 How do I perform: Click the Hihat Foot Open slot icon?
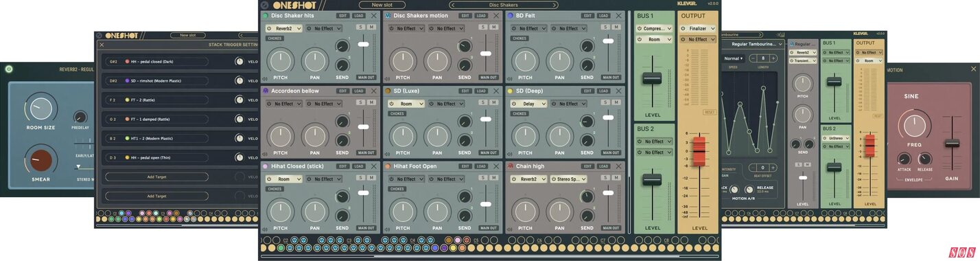point(388,166)
